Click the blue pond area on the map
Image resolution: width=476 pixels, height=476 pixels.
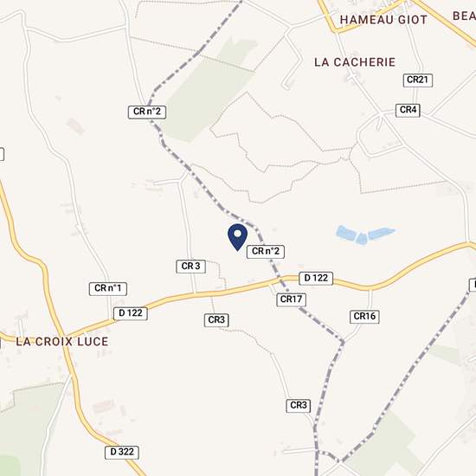pos(364,235)
